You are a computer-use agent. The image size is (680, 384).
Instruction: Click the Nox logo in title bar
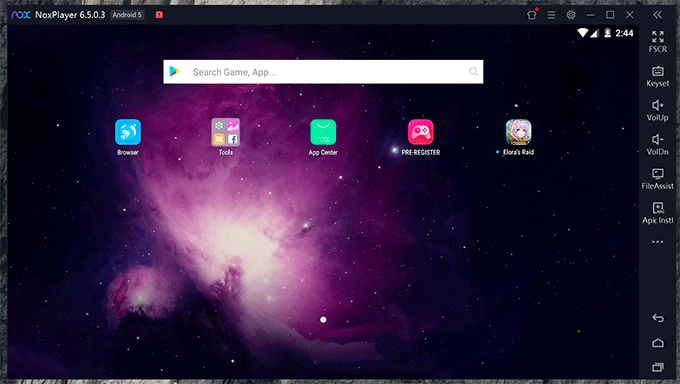click(20, 15)
